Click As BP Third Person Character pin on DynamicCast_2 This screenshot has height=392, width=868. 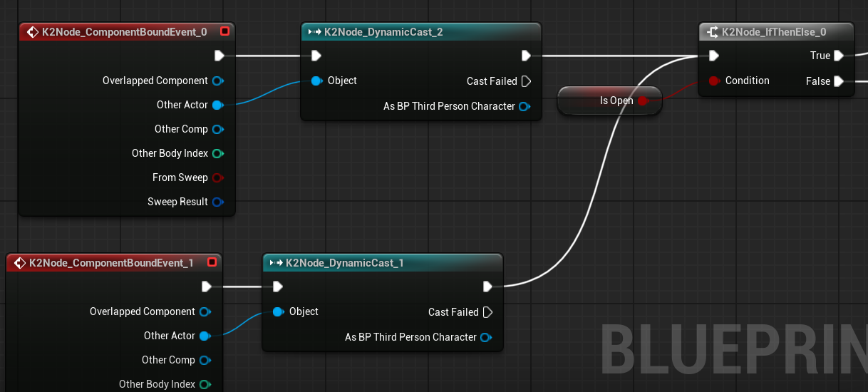(525, 106)
